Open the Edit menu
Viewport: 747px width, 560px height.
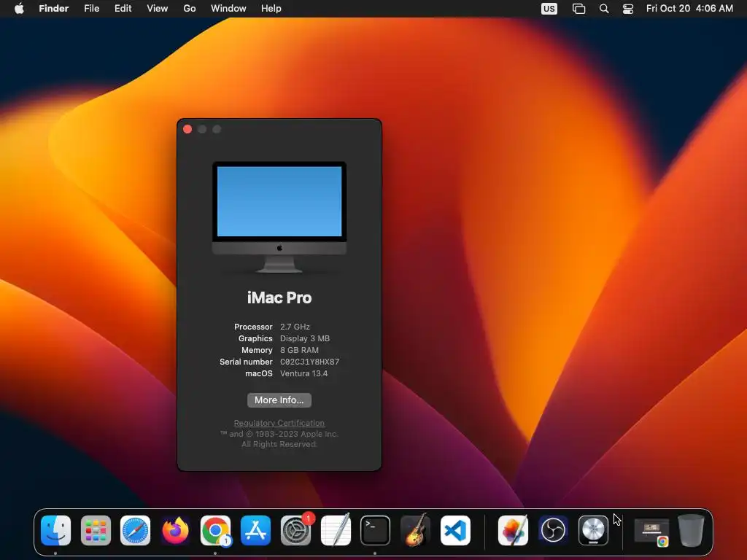click(123, 8)
